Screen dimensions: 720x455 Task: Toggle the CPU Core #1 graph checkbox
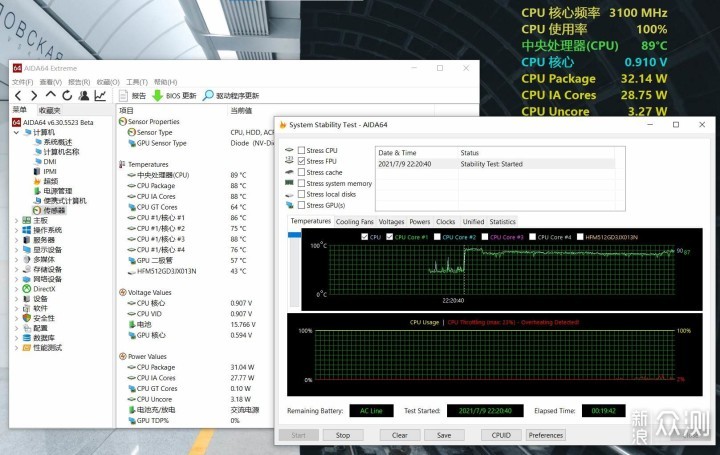(x=389, y=237)
